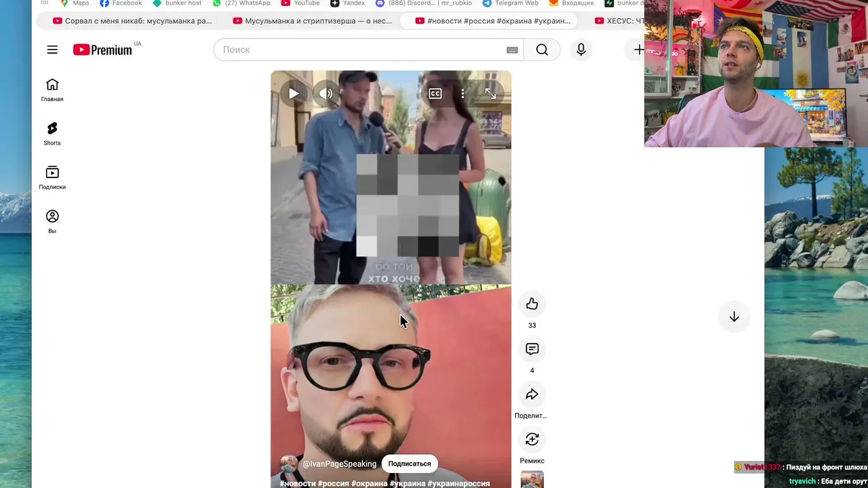Open the WhatsApp bookmark
The image size is (868, 488).
coord(241,3)
